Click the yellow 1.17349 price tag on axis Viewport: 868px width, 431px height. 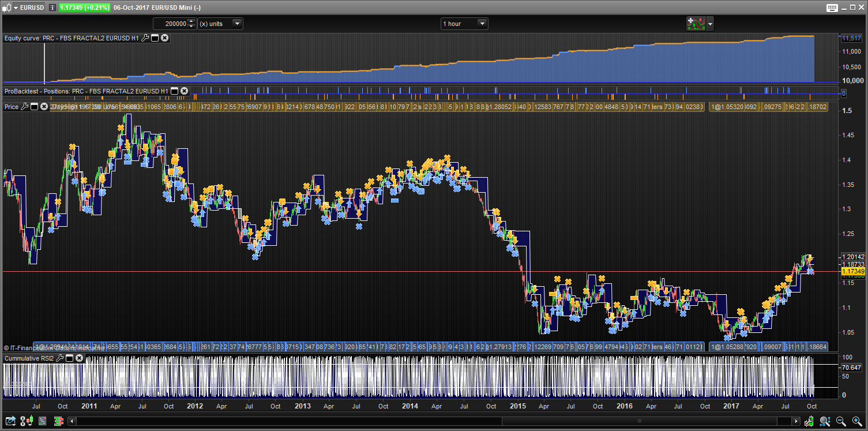coord(853,271)
